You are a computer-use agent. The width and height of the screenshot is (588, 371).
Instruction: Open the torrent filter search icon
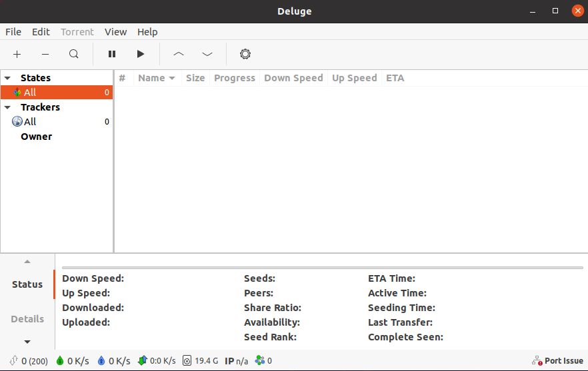point(74,55)
